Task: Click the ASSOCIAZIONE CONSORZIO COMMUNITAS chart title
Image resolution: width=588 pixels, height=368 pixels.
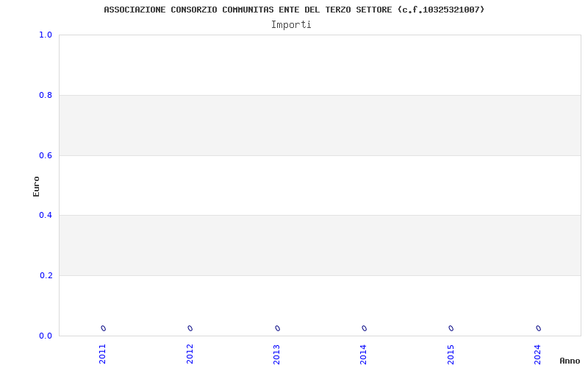Action: 294,10
